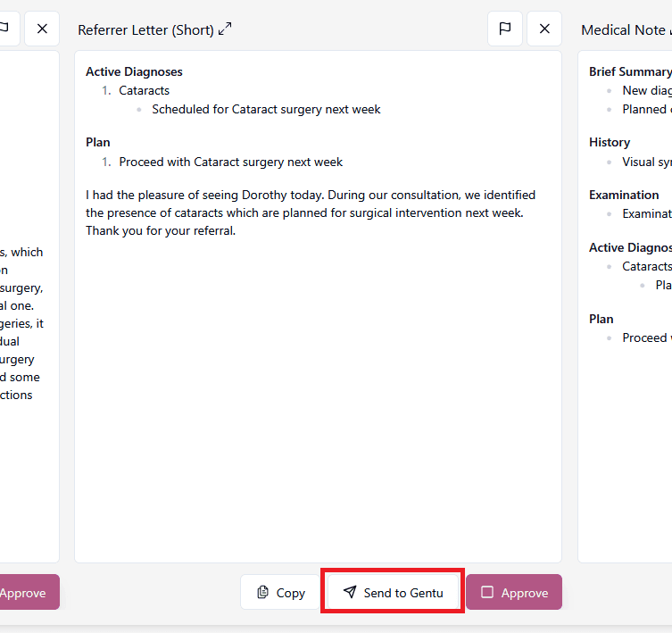This screenshot has width=672, height=633.
Task: Click the Scheduled for Cataract surgery bullet
Action: click(266, 109)
